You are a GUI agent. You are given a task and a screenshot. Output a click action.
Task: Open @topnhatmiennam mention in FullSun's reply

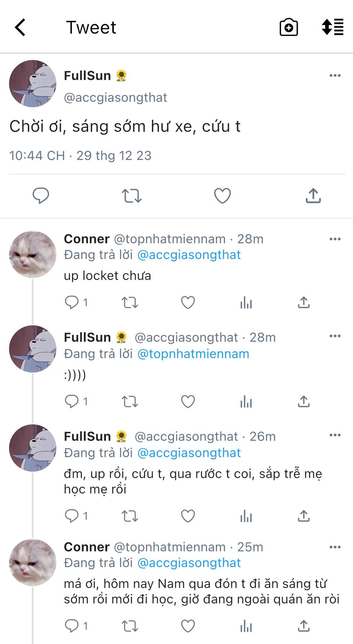coord(193,354)
